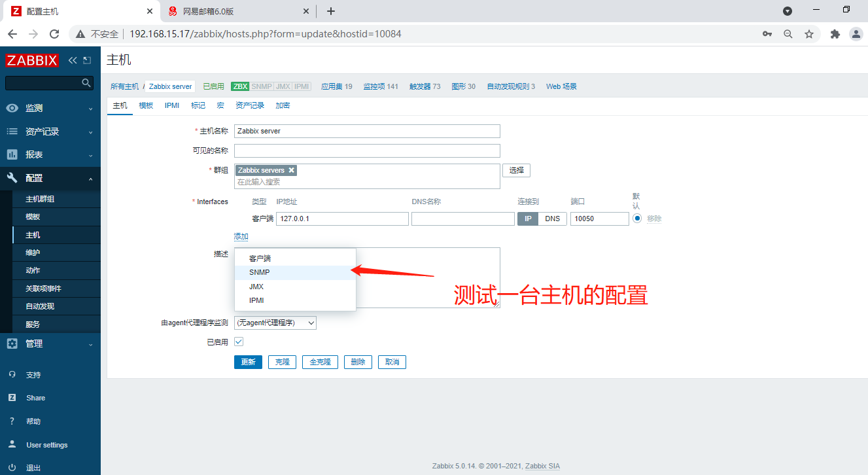Reload the current page
The height and width of the screenshot is (475, 868).
tap(54, 34)
